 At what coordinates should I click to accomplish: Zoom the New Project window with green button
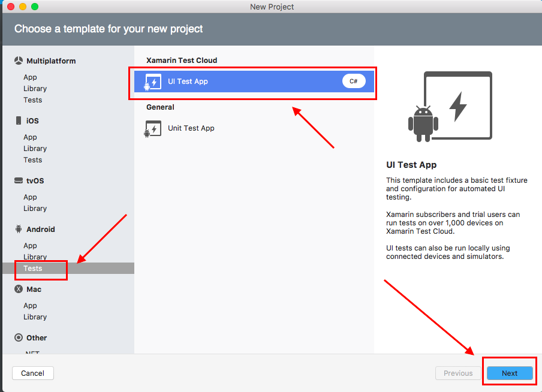click(35, 7)
